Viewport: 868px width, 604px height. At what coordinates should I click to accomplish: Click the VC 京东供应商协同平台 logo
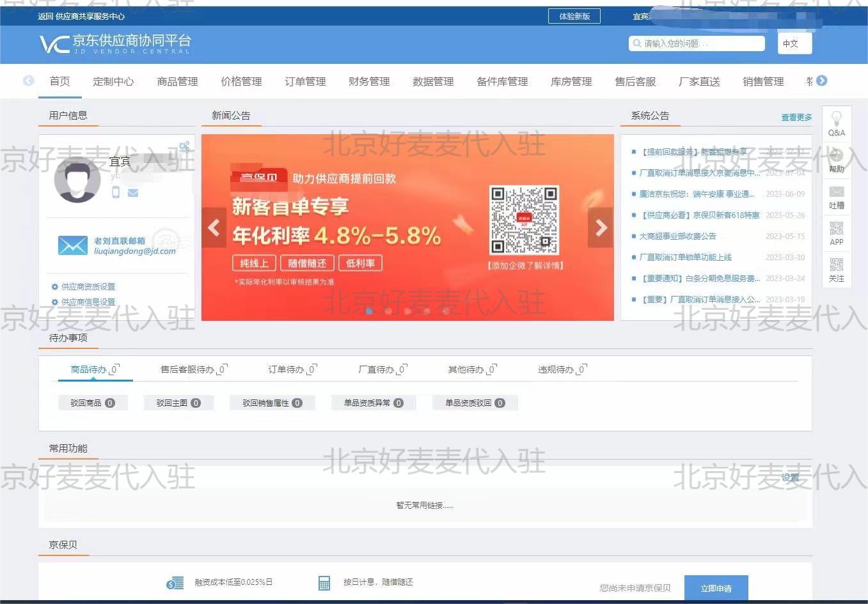pyautogui.click(x=115, y=43)
